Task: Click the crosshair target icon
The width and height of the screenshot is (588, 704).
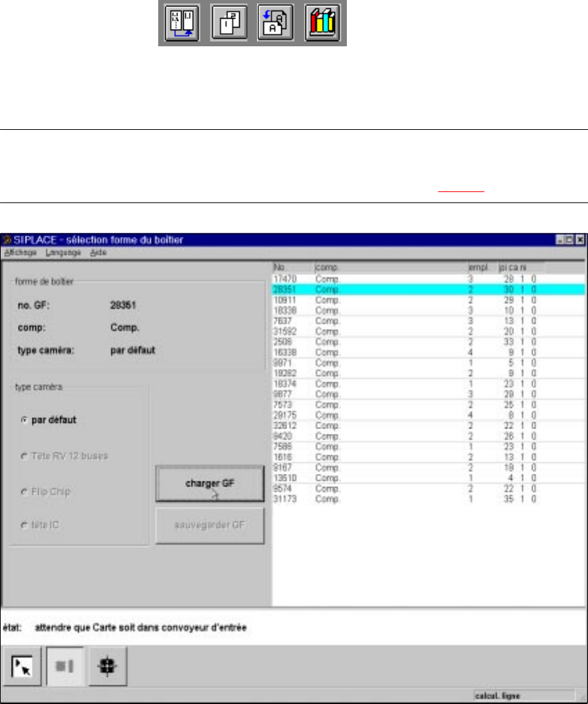Action: (x=107, y=666)
